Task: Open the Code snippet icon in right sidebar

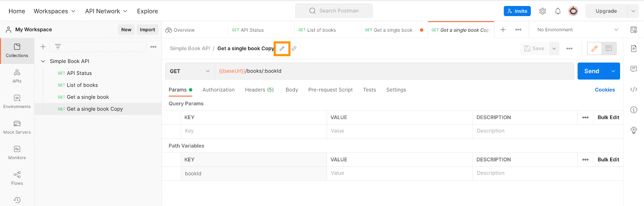Action: [x=634, y=89]
